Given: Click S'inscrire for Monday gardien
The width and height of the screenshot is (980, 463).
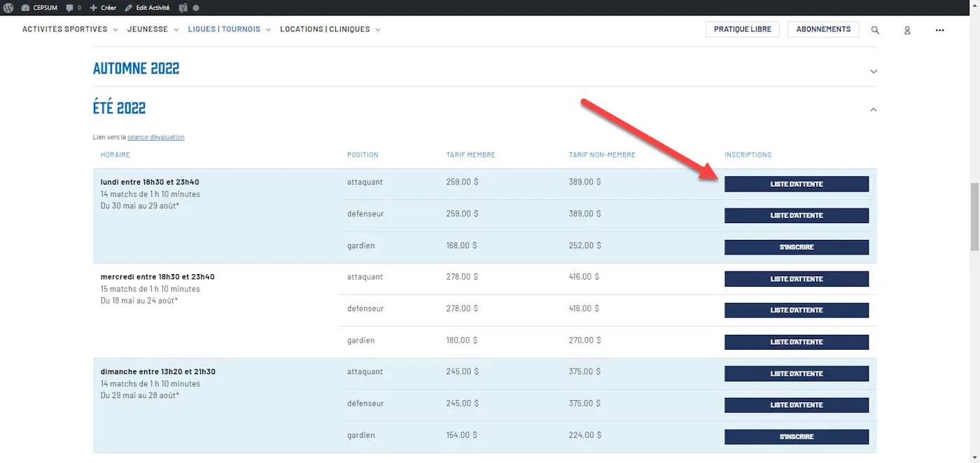Looking at the screenshot, I should tap(796, 247).
